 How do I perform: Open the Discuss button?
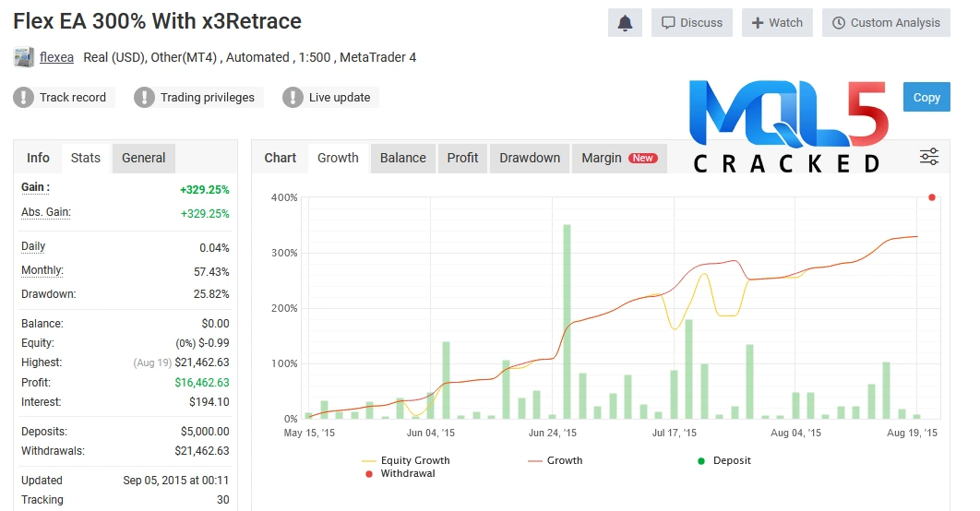(692, 23)
